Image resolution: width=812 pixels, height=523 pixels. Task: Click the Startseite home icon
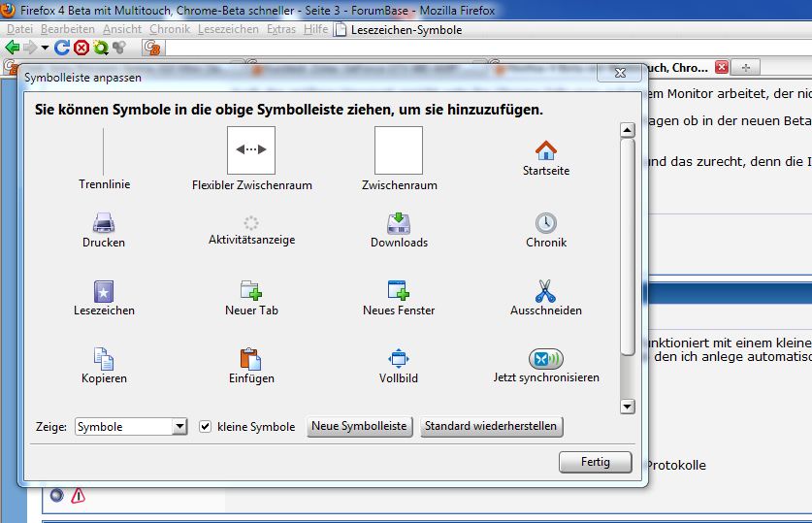tap(546, 150)
